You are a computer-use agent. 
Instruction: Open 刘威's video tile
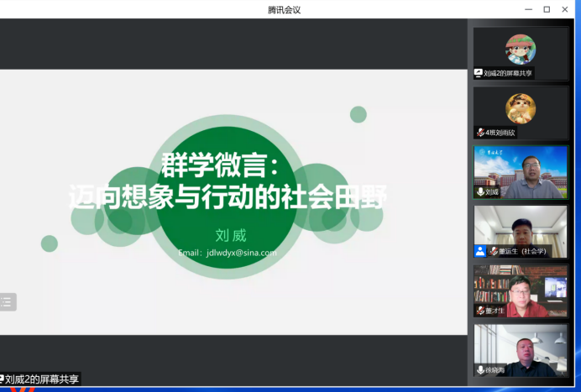[520, 170]
